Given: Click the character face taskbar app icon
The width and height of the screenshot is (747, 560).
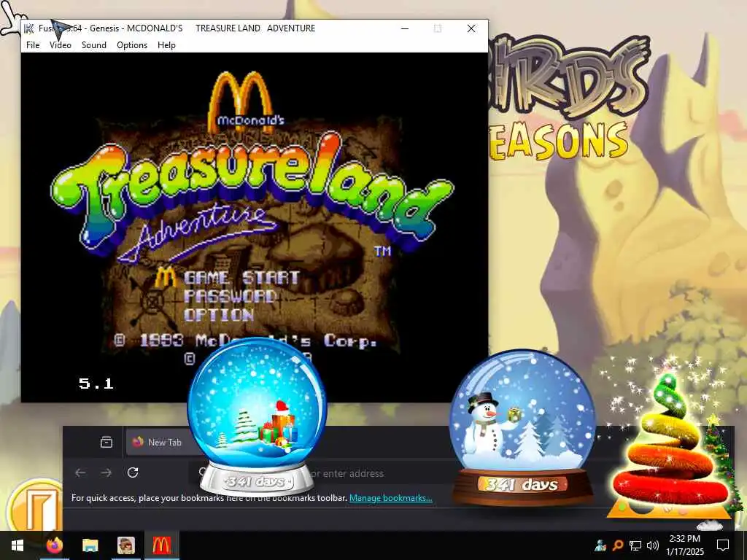Looking at the screenshot, I should tap(126, 545).
